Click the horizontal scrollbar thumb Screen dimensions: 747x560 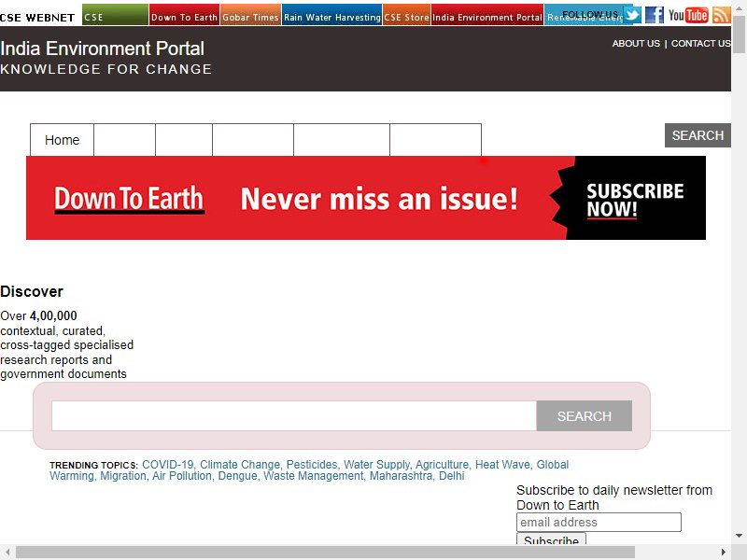325,553
